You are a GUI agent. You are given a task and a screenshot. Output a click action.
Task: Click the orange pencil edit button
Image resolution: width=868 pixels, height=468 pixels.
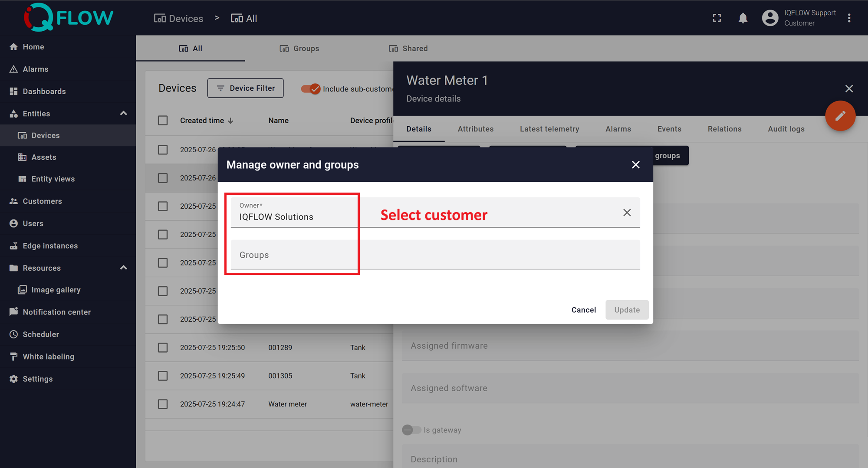pos(840,116)
